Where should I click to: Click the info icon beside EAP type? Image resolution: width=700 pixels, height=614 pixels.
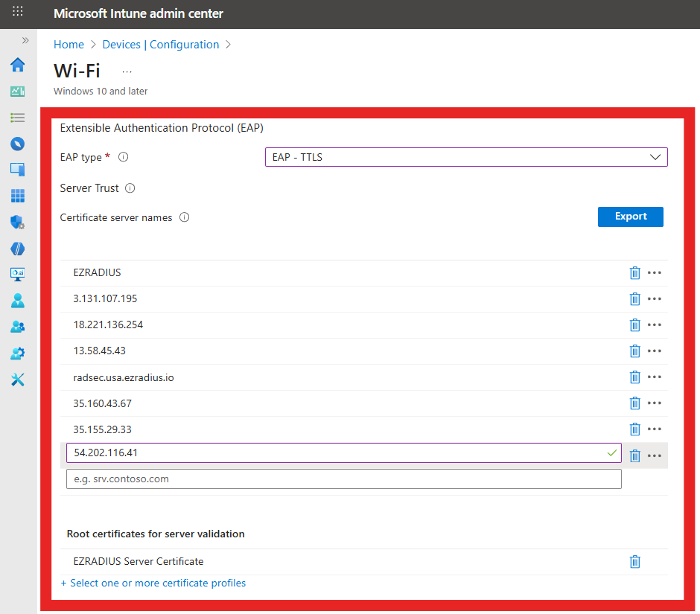point(123,157)
